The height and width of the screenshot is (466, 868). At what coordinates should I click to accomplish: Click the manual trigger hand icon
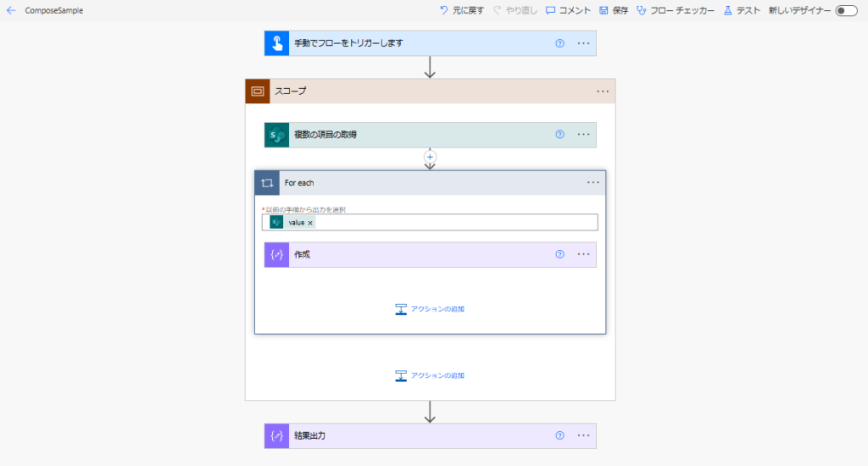(x=277, y=43)
